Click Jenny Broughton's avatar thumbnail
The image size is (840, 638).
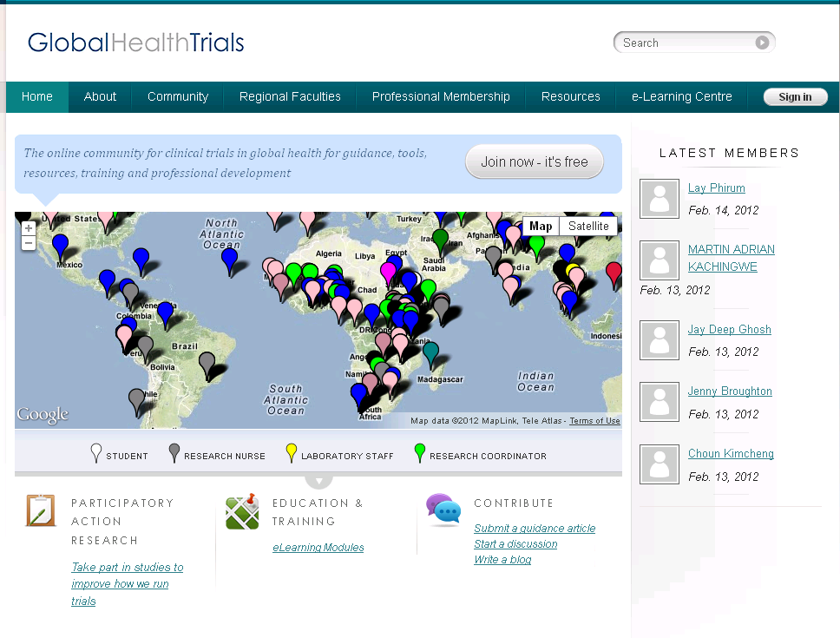pos(660,402)
